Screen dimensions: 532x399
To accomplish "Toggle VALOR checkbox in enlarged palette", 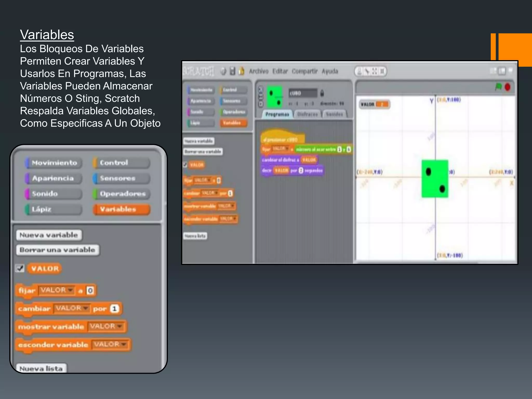I will (20, 268).
